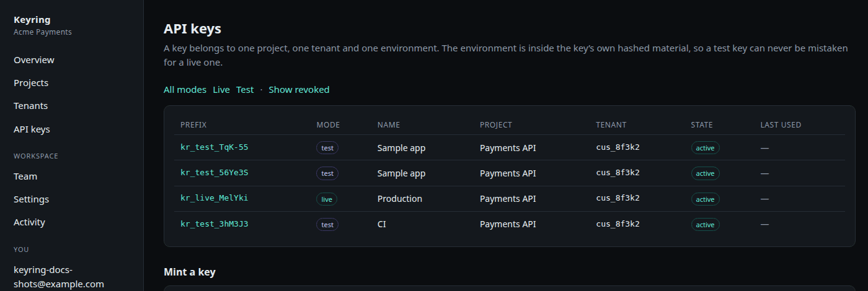Open key kr_live_MelYki
The width and height of the screenshot is (868, 291).
pyautogui.click(x=215, y=198)
